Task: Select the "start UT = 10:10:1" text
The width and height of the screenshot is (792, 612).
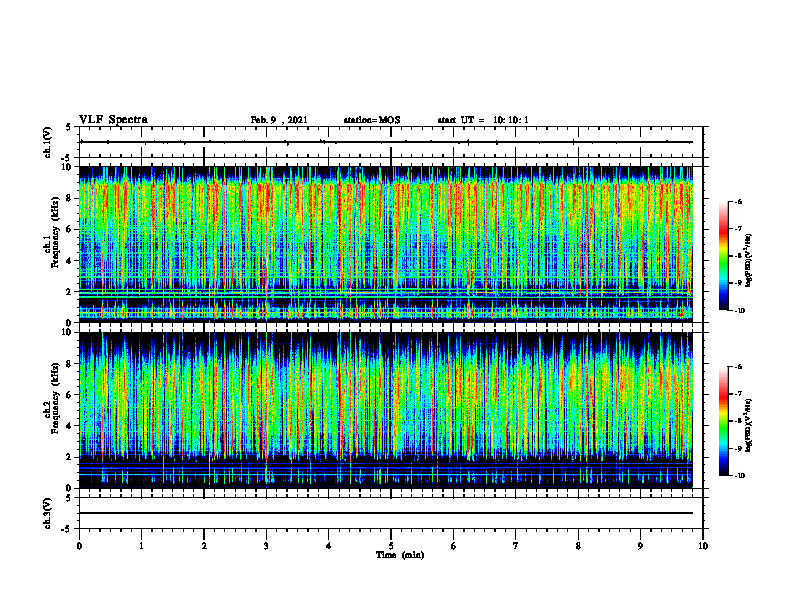Action: click(483, 120)
